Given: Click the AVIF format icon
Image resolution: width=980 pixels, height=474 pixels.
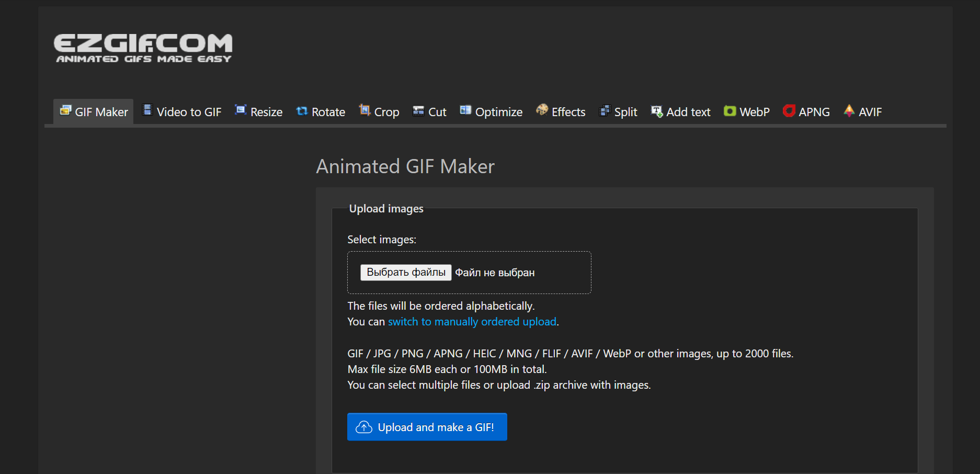Looking at the screenshot, I should tap(849, 110).
